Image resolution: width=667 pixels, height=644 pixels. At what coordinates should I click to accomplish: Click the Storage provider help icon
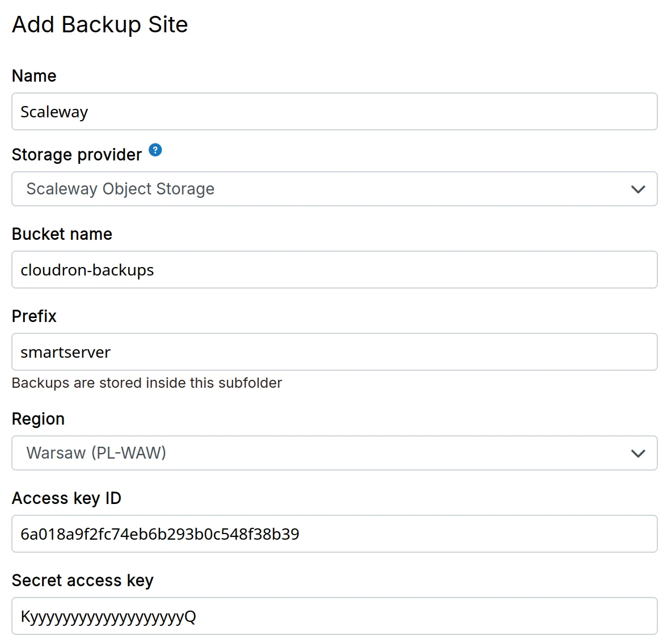click(x=155, y=150)
